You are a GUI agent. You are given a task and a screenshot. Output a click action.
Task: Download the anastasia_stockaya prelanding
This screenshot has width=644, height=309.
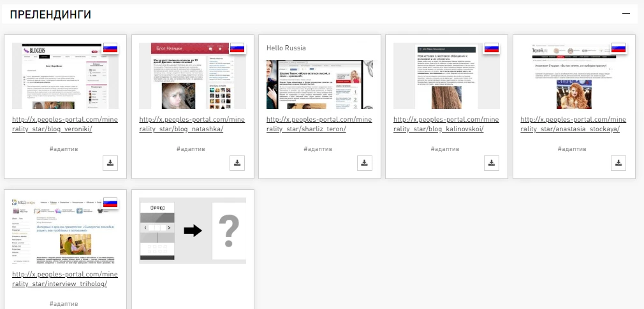(618, 163)
